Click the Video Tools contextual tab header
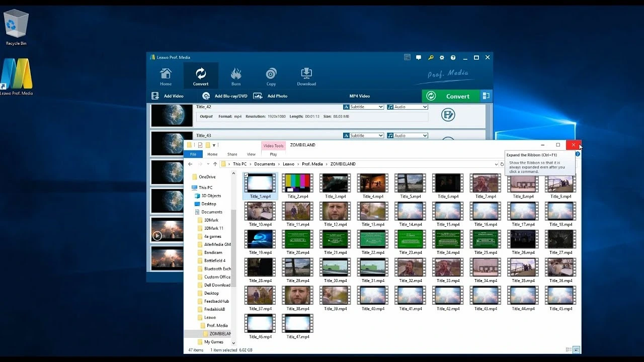This screenshot has height=362, width=644. coord(273,146)
